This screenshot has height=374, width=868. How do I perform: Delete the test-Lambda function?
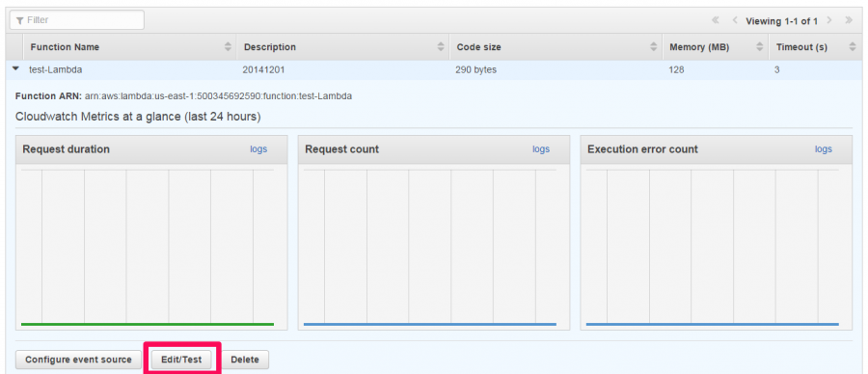[245, 360]
